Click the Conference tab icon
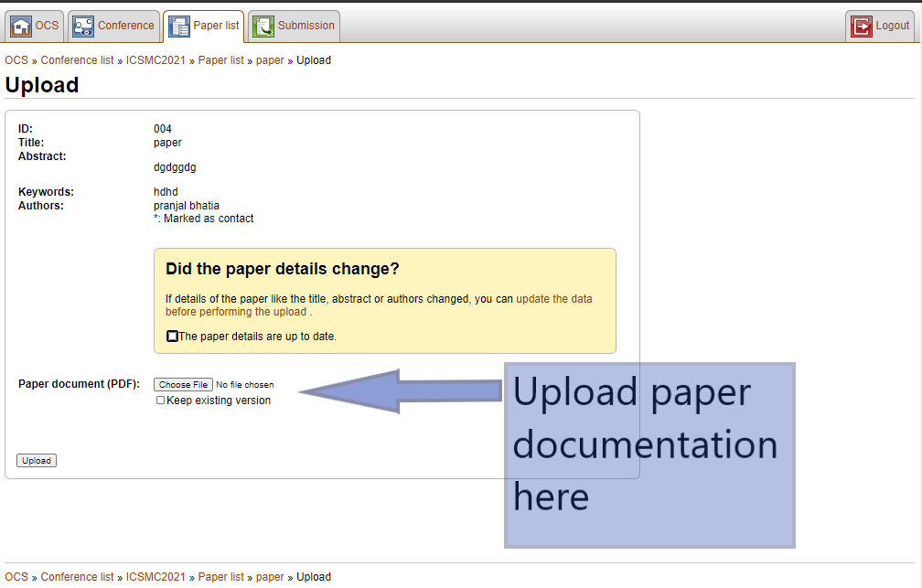The width and height of the screenshot is (922, 588). tap(83, 27)
